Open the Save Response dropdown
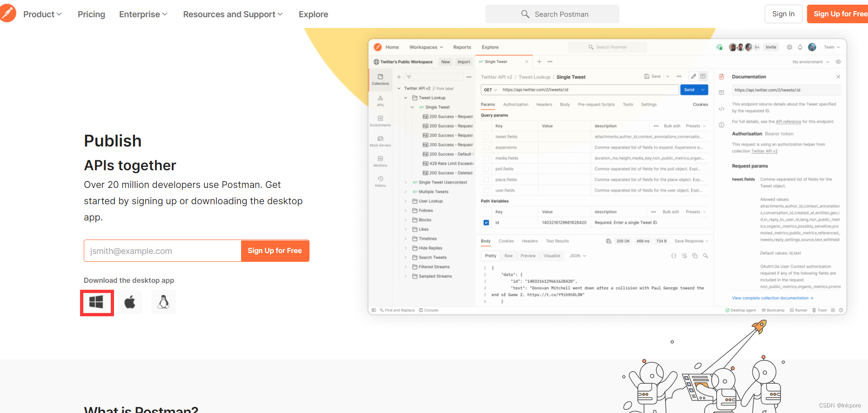This screenshot has width=868, height=413. [691, 241]
